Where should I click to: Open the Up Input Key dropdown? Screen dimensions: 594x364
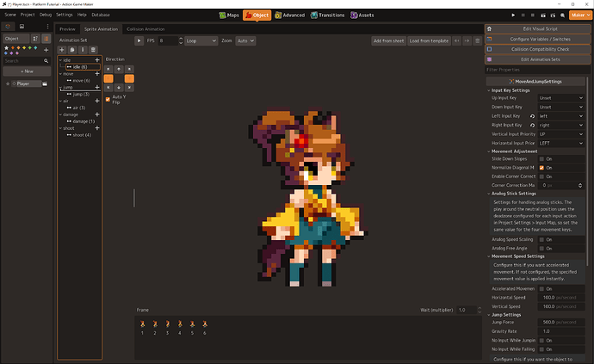point(561,98)
